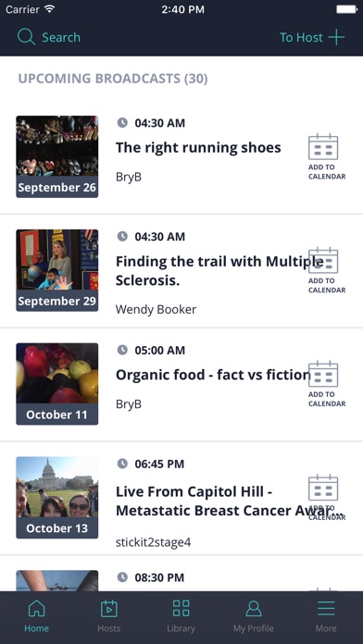This screenshot has width=363, height=644.
Task: Tap the magnifying glass search icon
Action: pos(26,37)
